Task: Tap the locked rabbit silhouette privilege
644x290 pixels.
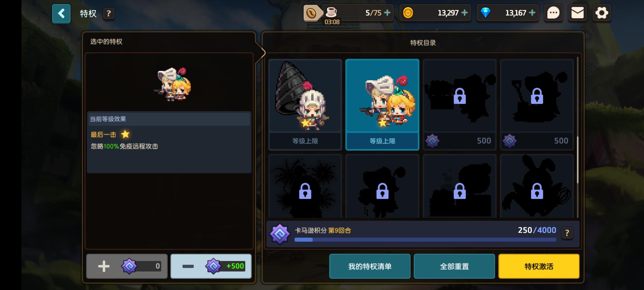Action: (x=537, y=186)
